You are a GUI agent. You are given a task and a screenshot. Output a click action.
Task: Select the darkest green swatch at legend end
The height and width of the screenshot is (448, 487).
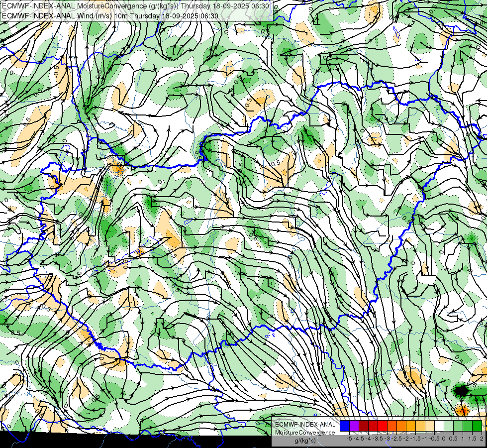pos(477,426)
